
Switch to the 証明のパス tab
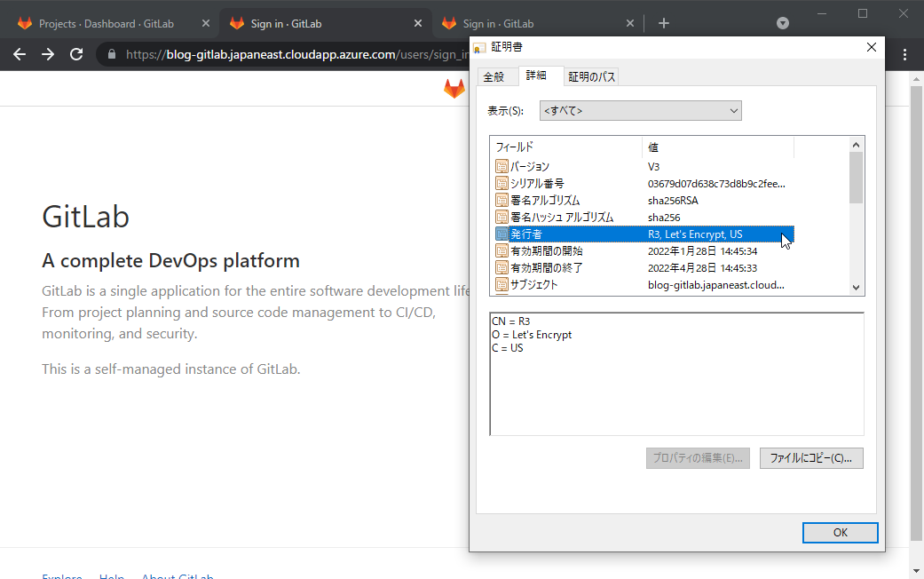pyautogui.click(x=591, y=76)
